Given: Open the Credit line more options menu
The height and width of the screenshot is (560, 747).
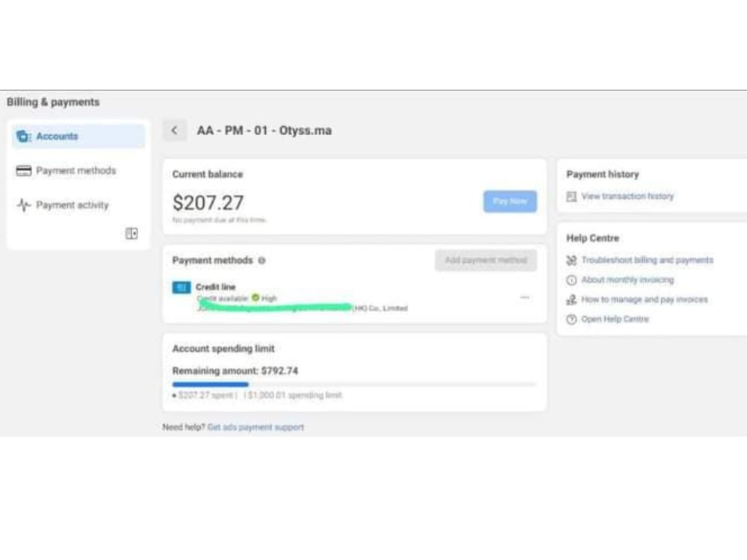Looking at the screenshot, I should 524,298.
